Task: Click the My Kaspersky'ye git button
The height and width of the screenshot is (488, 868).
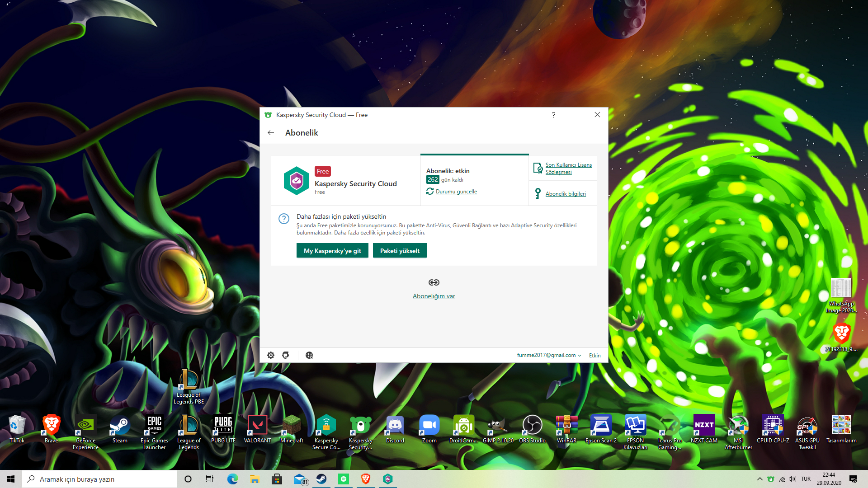Action: click(332, 251)
